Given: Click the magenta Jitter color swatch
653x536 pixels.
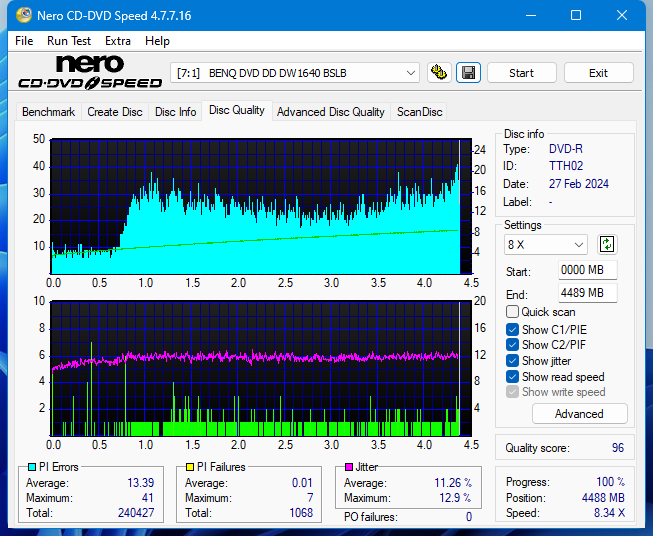Looking at the screenshot, I should coord(349,467).
